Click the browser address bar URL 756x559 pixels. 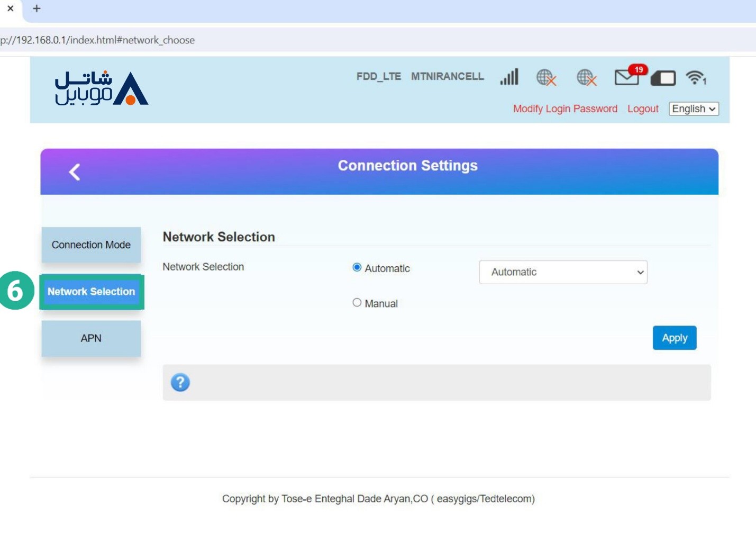tap(97, 40)
